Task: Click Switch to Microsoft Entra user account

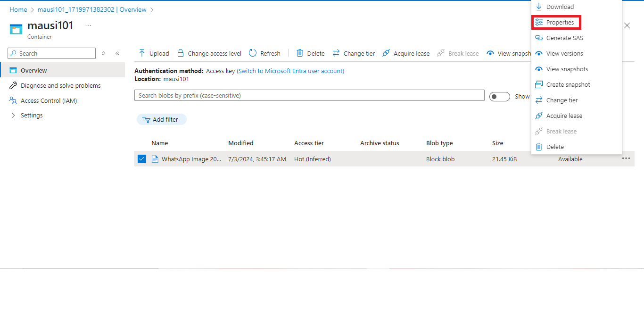Action: click(x=290, y=71)
